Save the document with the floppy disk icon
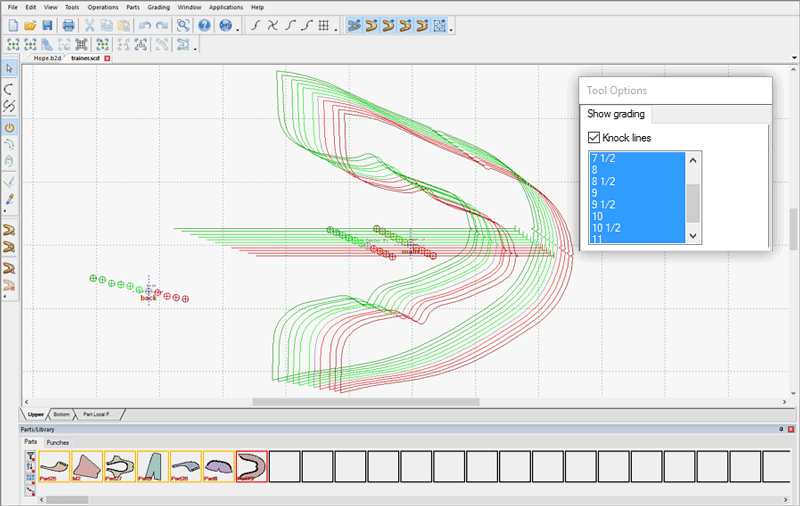Screen dimensions: 800x506 (47, 26)
